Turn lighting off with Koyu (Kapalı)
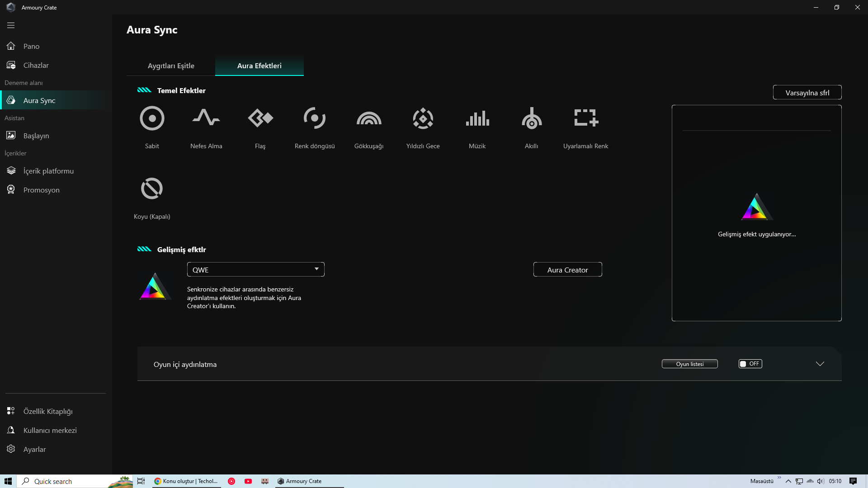The width and height of the screenshot is (868, 488). coord(152,189)
